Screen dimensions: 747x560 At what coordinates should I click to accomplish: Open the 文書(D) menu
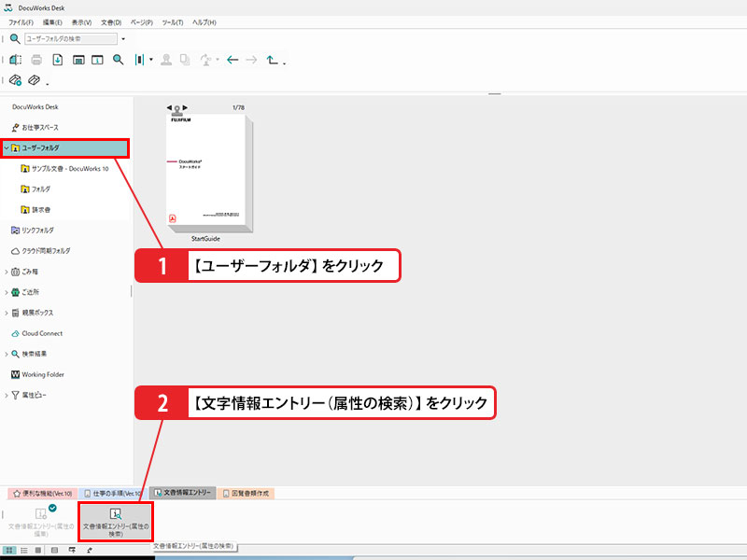point(111,22)
